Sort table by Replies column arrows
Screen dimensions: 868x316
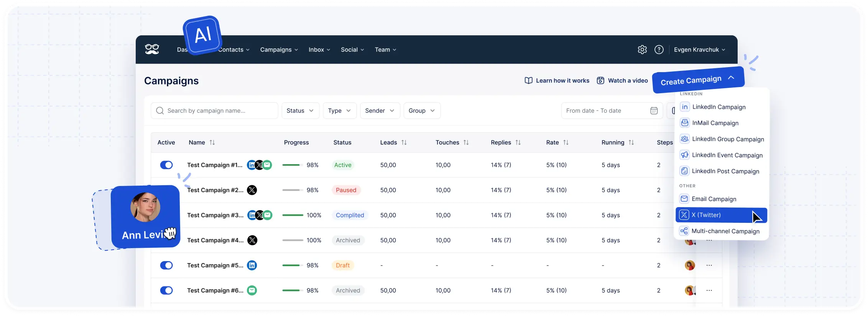pyautogui.click(x=518, y=142)
